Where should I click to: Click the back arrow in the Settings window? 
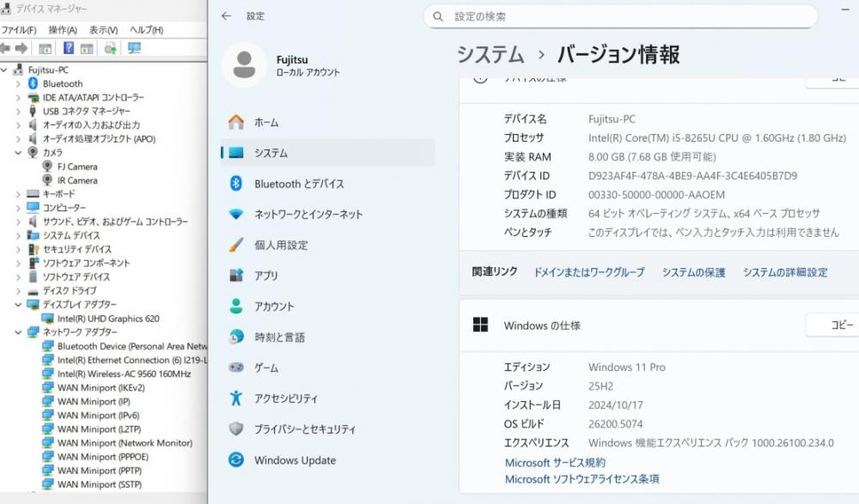[x=226, y=16]
